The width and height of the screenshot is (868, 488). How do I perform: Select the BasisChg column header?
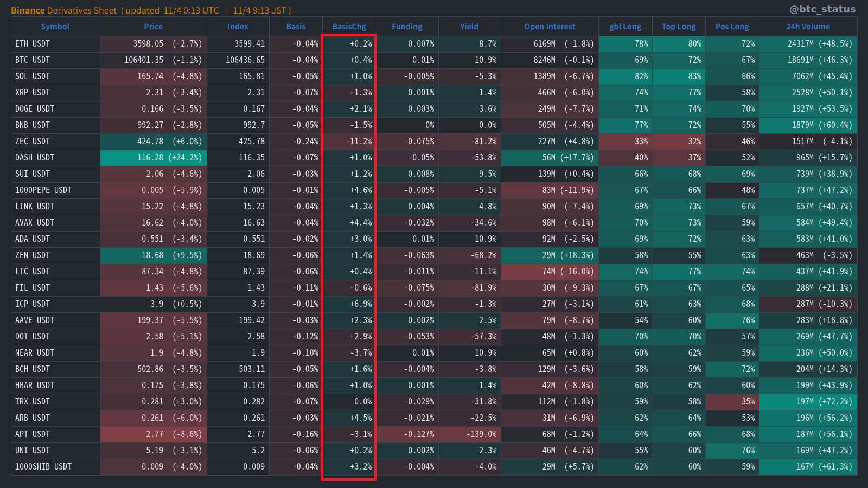349,27
